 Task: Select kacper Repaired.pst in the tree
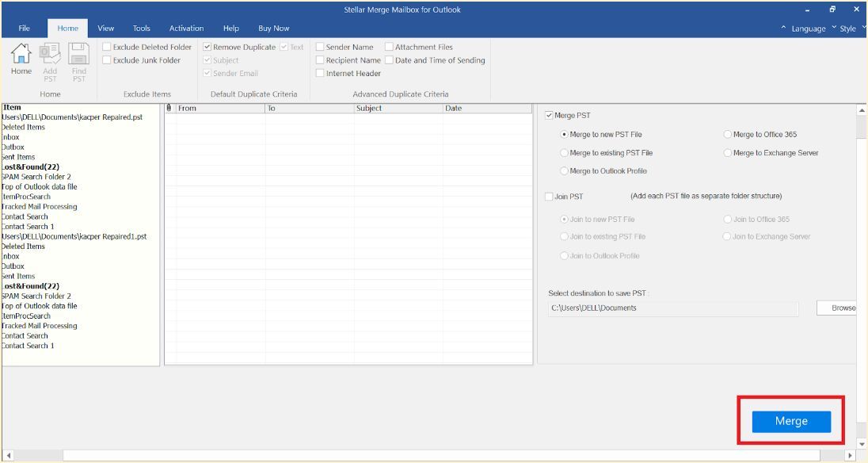pos(72,117)
